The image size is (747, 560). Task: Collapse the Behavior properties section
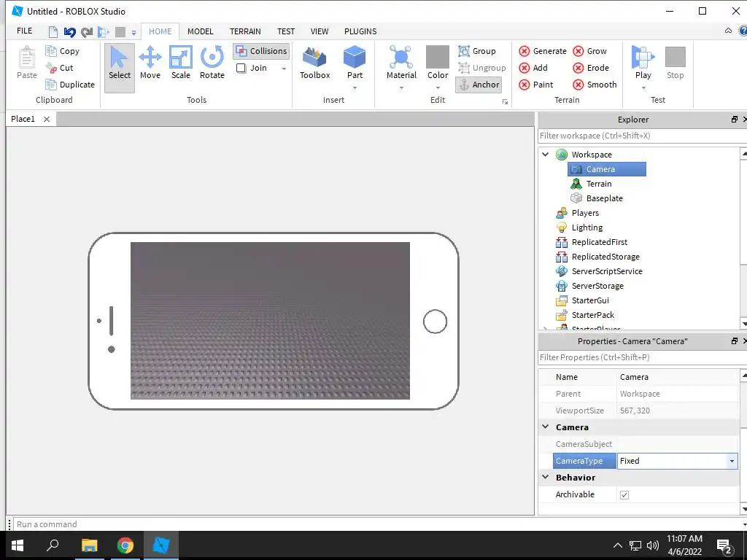[x=546, y=477]
